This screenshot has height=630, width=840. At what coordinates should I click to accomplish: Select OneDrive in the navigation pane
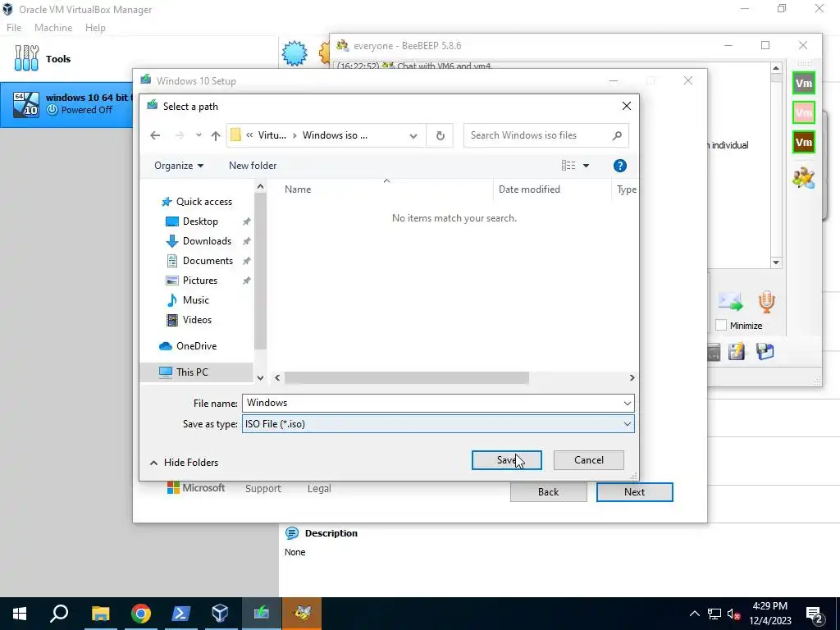[x=196, y=346]
